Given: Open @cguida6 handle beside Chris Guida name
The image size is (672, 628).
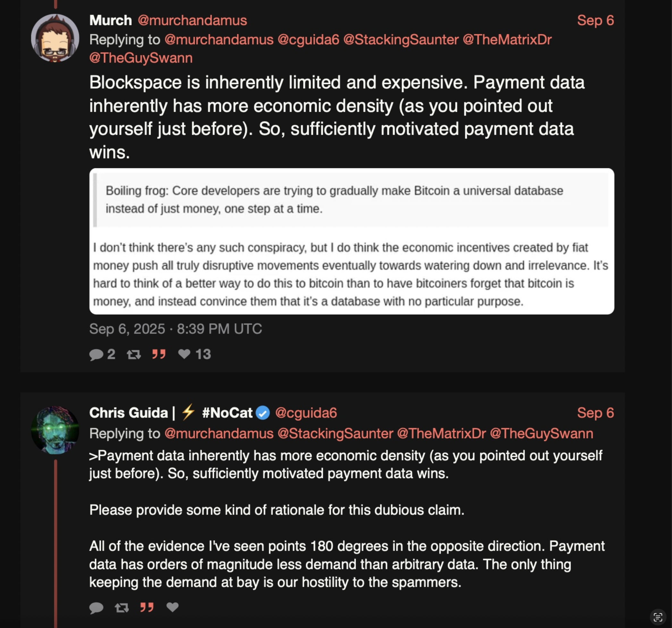Looking at the screenshot, I should point(306,413).
